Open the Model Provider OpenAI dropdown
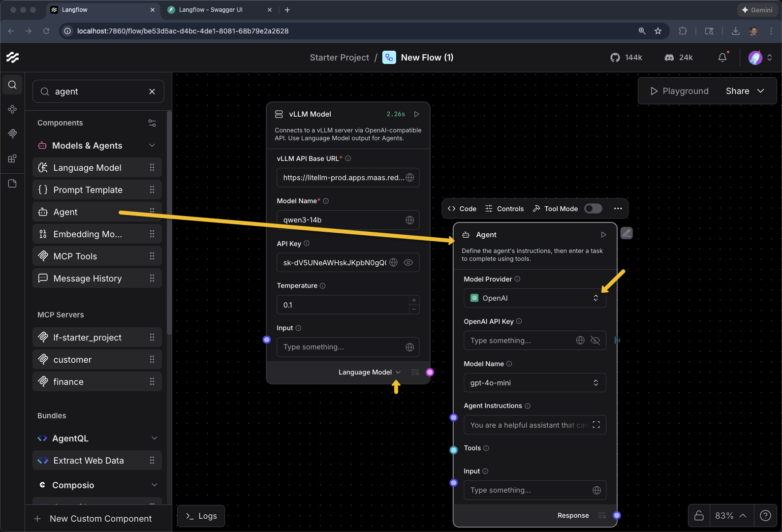 click(534, 298)
